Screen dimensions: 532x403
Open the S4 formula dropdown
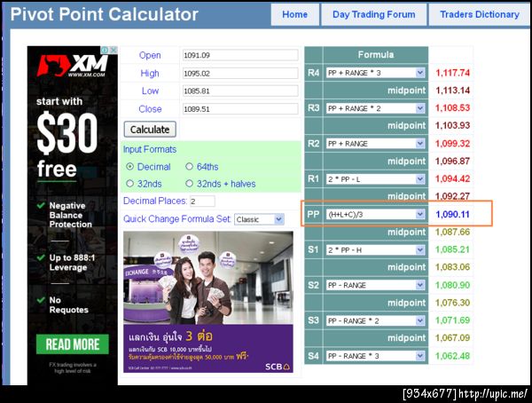[376, 356]
